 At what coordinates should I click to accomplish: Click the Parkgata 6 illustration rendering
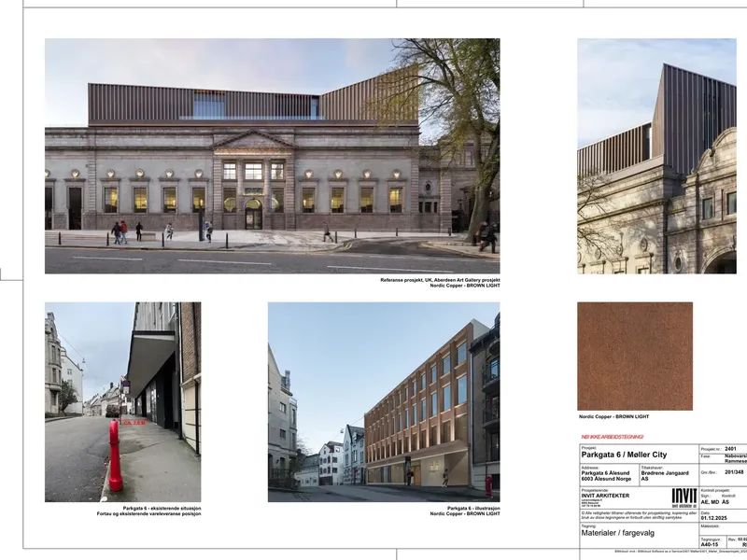tap(384, 402)
